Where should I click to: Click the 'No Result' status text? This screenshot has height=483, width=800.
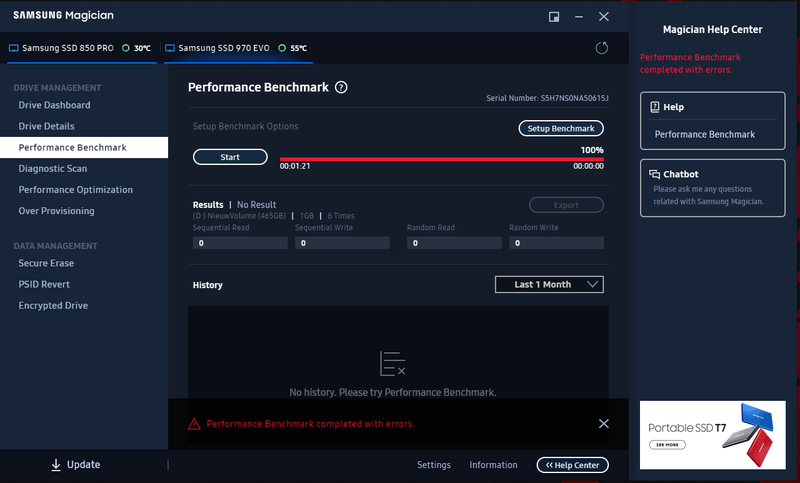point(257,205)
